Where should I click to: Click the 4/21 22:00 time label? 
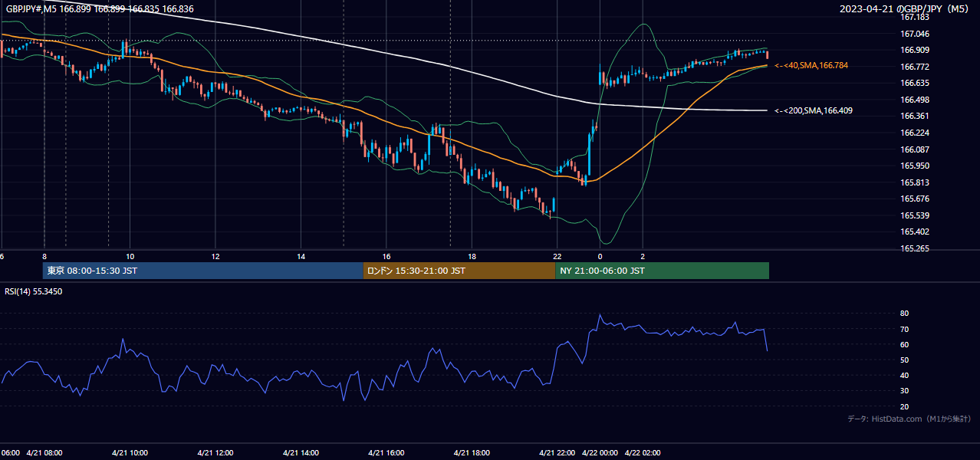557,453
